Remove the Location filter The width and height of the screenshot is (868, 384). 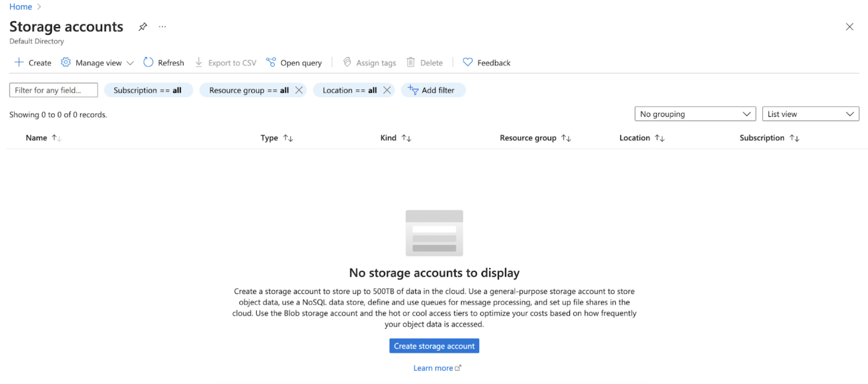click(387, 90)
